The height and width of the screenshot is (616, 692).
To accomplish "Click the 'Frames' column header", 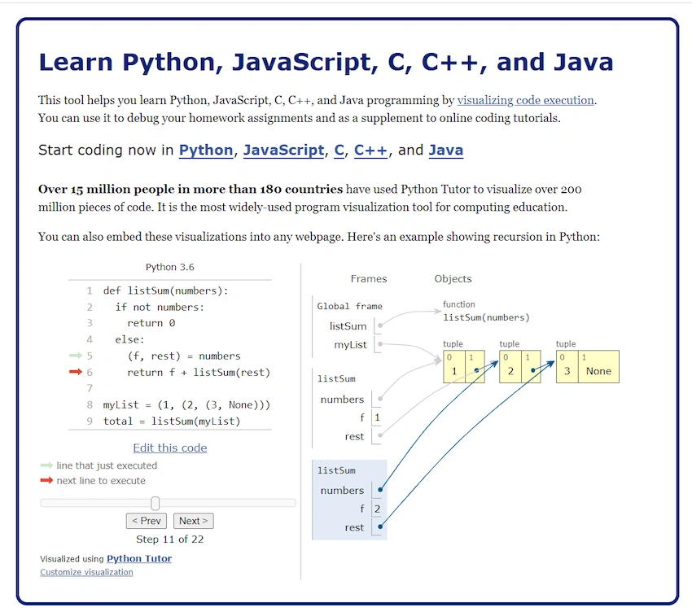I will pos(369,279).
